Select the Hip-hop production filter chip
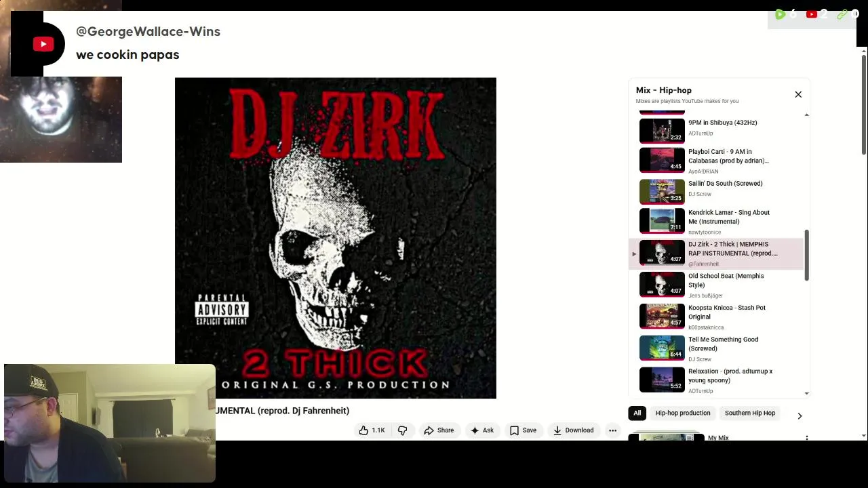This screenshot has width=868, height=488. (x=683, y=413)
